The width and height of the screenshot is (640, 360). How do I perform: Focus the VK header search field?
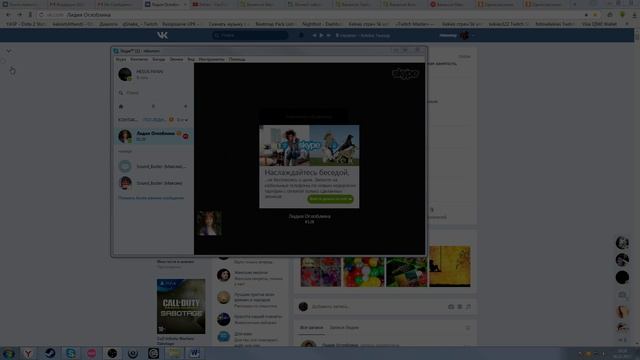click(250, 36)
